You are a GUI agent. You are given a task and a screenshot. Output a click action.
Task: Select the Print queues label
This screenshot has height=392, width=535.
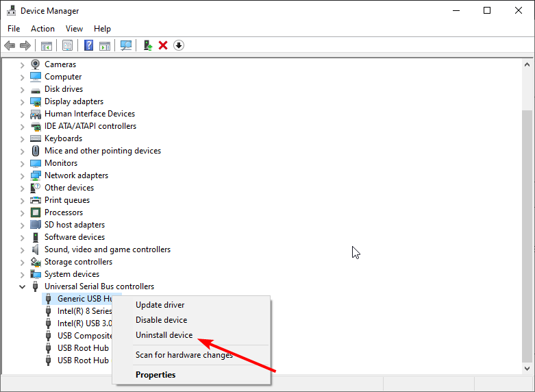(67, 200)
